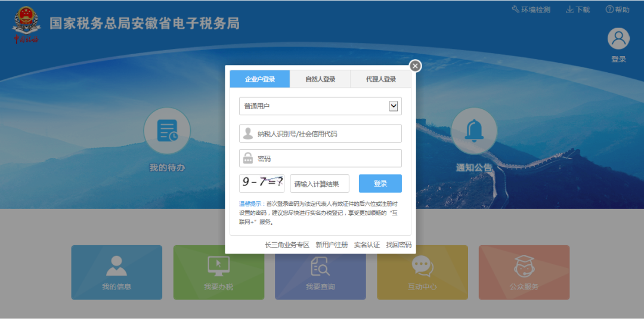This screenshot has width=644, height=321.
Task: Open the 互动中心 tile
Action: point(423,273)
